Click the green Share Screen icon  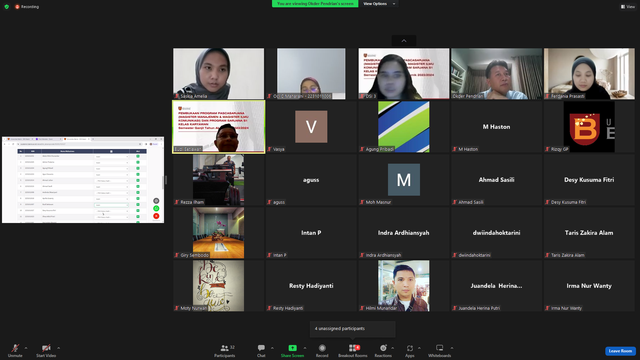pos(293,348)
